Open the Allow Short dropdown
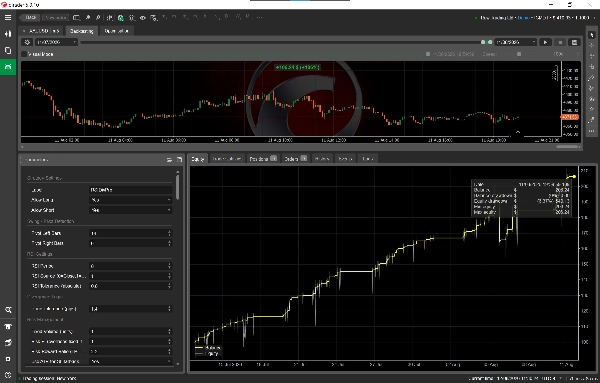This screenshot has height=383, width=600. click(x=130, y=210)
